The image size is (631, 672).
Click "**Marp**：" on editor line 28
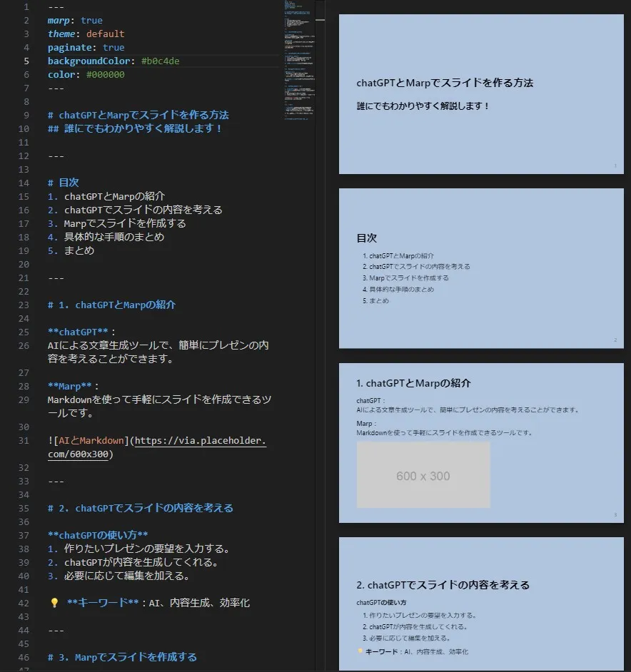74,386
